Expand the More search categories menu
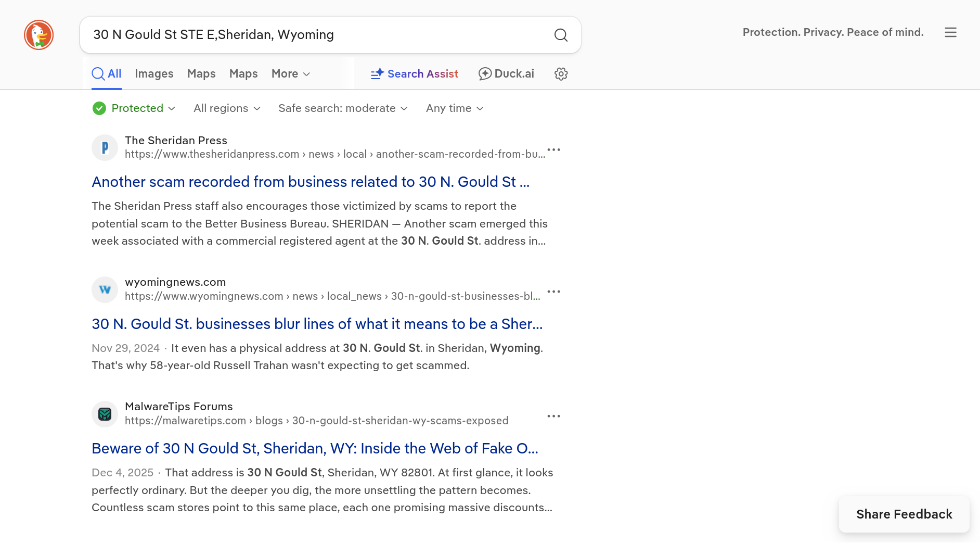980x543 pixels. coord(291,74)
